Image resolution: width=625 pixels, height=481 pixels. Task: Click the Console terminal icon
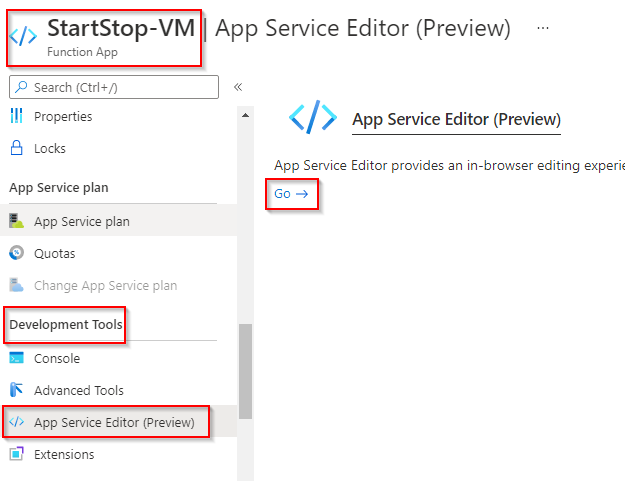pyautogui.click(x=16, y=358)
